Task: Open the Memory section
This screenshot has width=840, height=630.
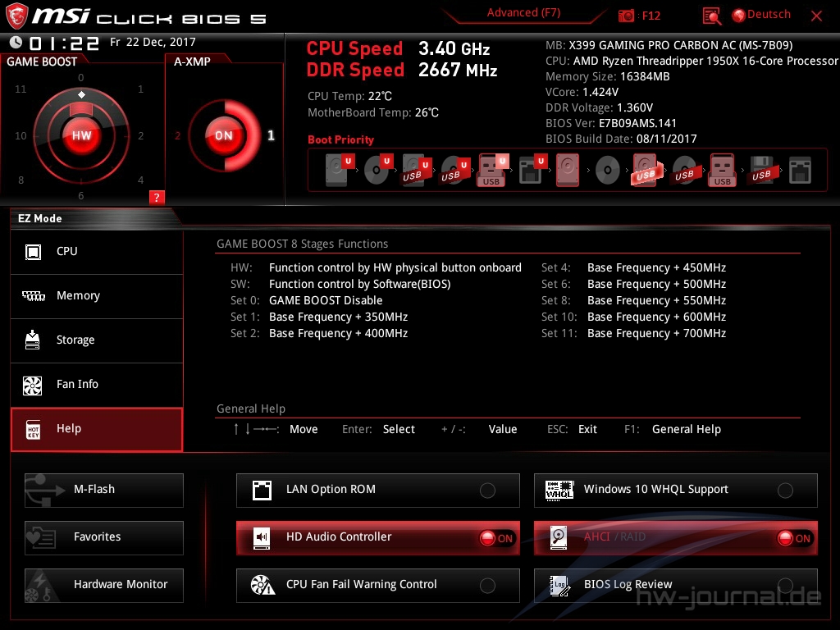Action: tap(97, 296)
